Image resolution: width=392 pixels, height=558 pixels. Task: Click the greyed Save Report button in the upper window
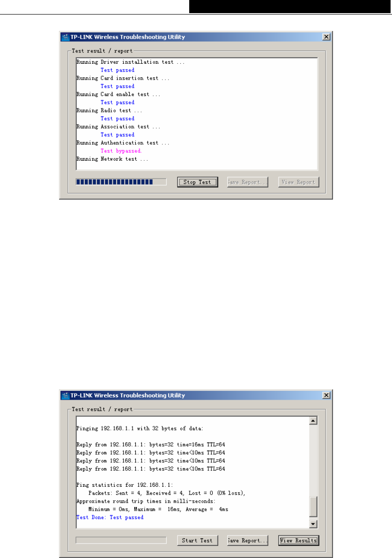248,182
